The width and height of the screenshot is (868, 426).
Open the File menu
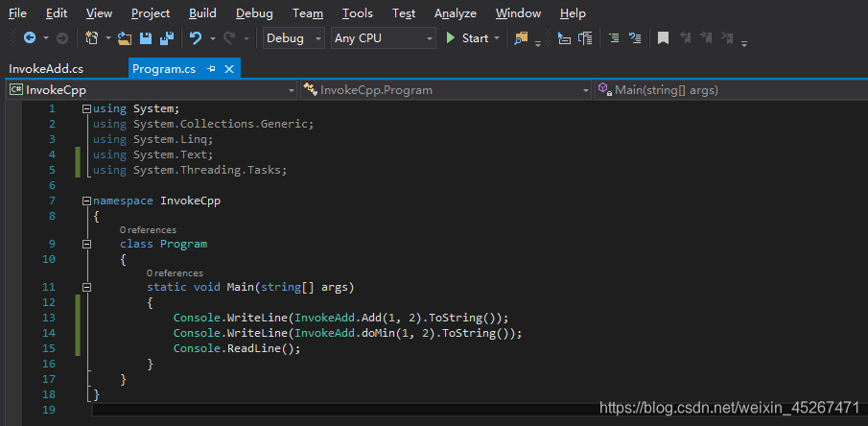click(x=17, y=12)
